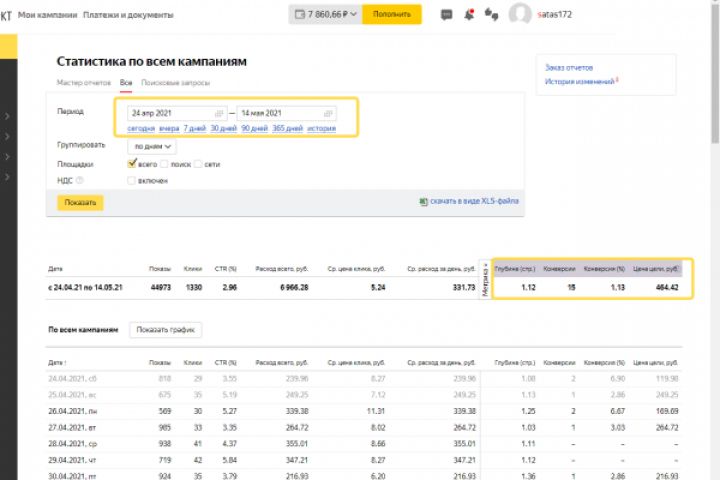720x480 pixels.
Task: Click total impressions value 44973
Action: 161,288
